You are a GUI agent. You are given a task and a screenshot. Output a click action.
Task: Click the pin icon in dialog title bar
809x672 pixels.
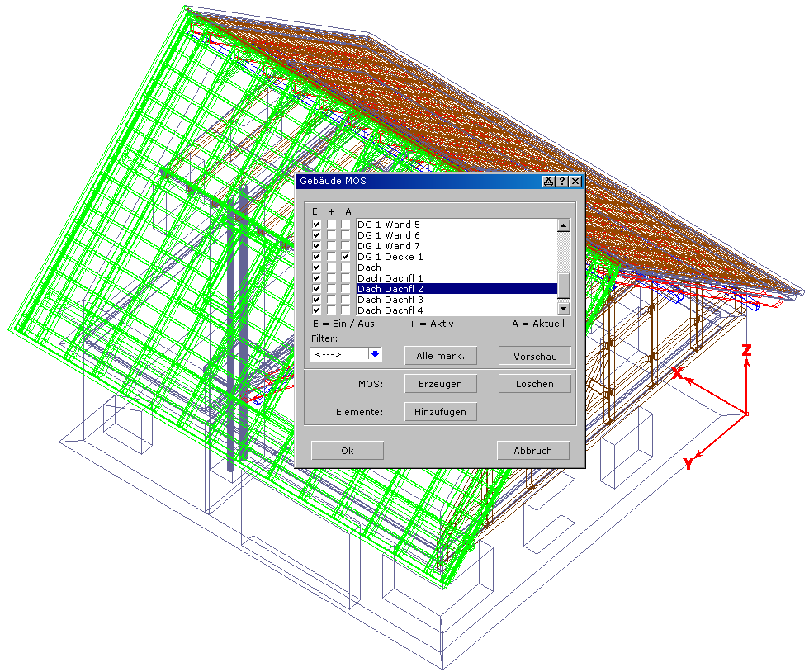pos(548,182)
